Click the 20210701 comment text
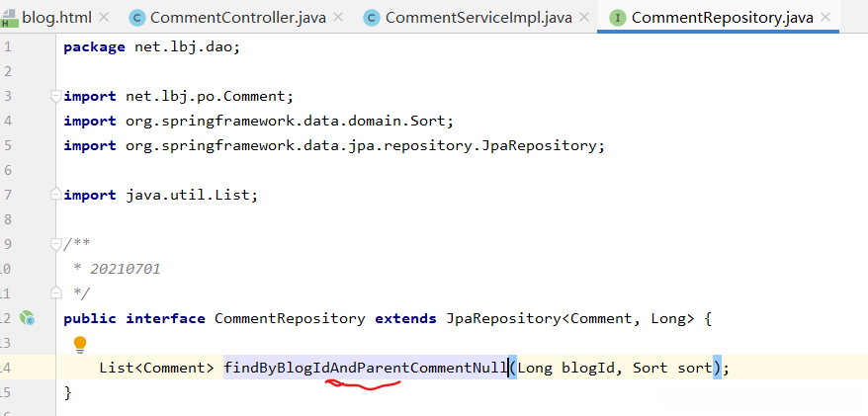Viewport: 868px width, 416px height. (126, 269)
